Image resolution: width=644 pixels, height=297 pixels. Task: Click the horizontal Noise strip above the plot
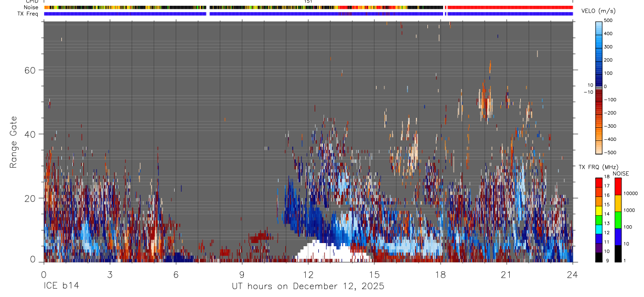coord(308,7)
